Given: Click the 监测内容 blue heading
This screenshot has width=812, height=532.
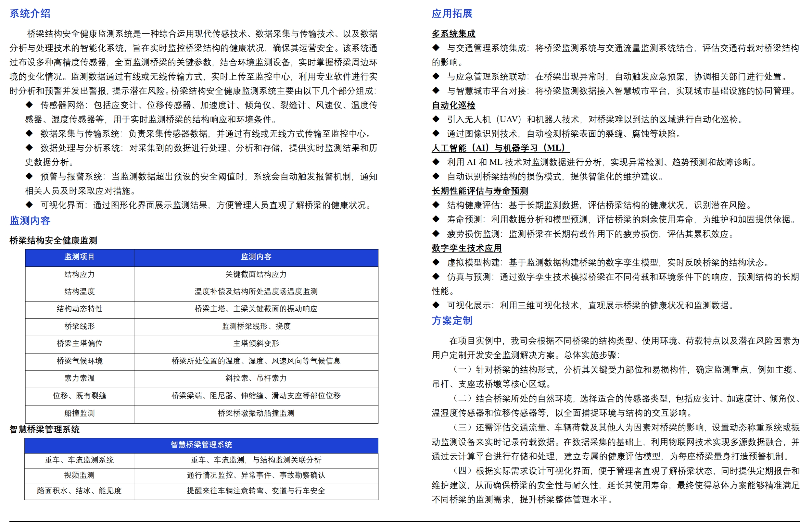Looking at the screenshot, I should pos(30,221).
